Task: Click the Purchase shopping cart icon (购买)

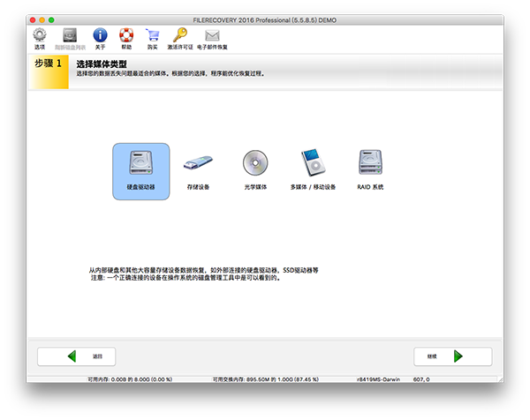Action: (x=153, y=39)
